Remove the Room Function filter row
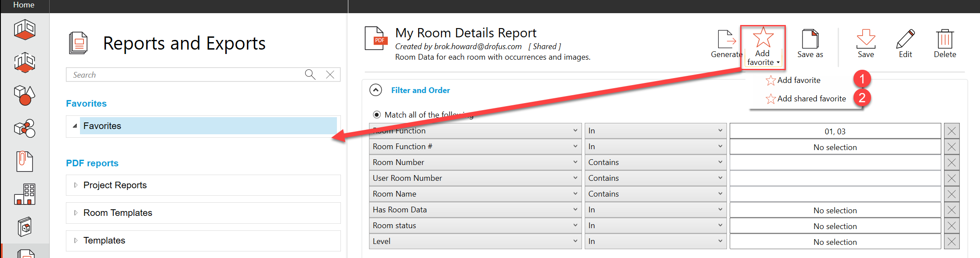Viewport: 980px width, 258px height. coord(951,131)
